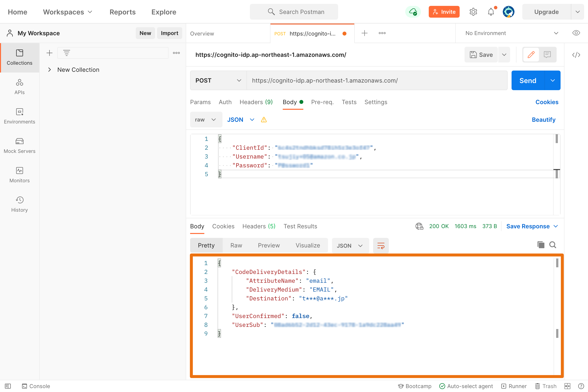
Task: Open the Upgrade options arrow
Action: click(x=578, y=12)
